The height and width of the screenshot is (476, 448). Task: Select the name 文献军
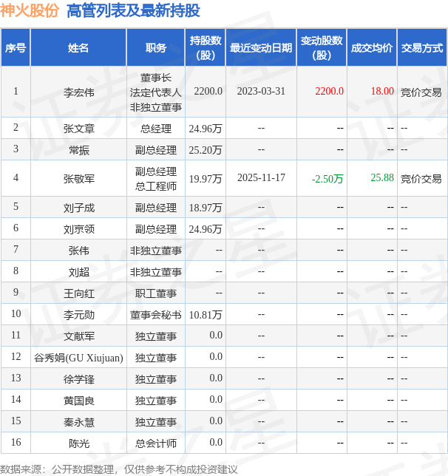tap(78, 336)
